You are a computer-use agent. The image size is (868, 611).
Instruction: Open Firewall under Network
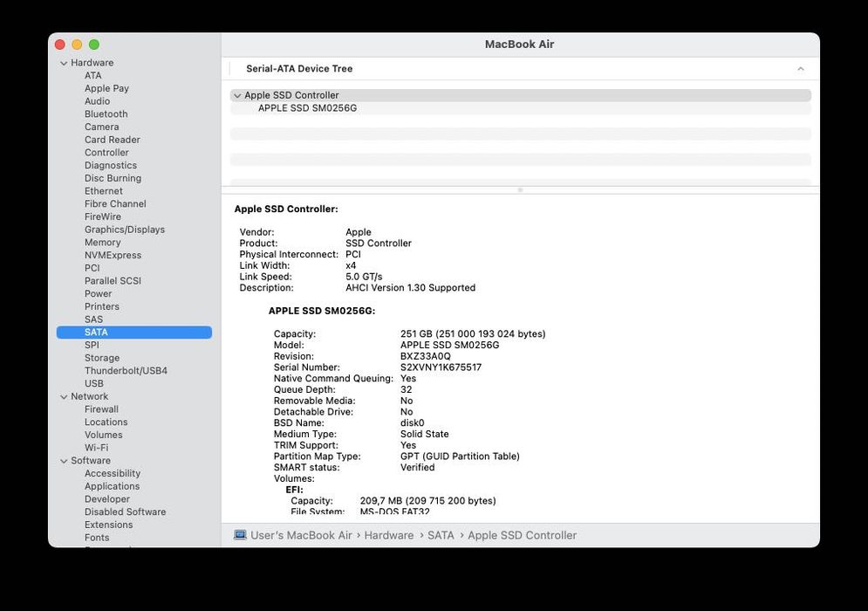[101, 408]
